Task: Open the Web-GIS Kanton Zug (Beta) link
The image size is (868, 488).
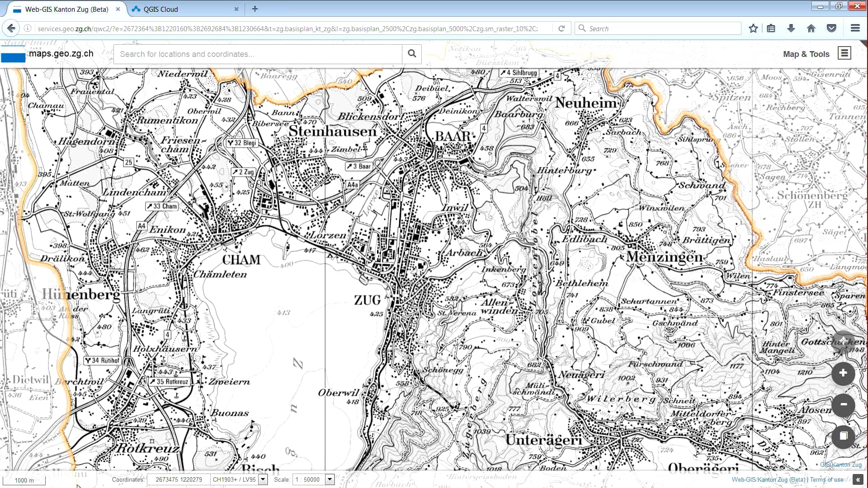Action: [x=769, y=480]
